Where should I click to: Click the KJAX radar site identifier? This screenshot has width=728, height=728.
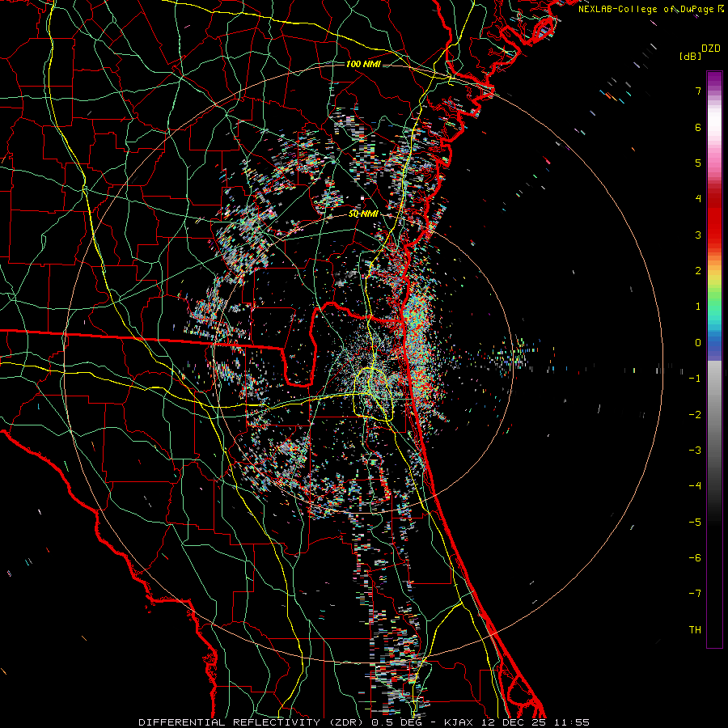tap(459, 722)
